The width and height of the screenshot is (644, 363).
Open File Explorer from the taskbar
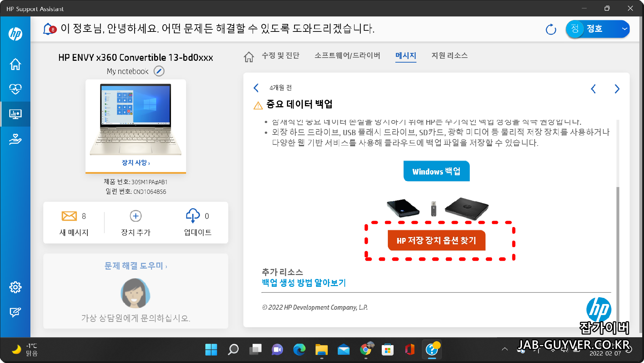[x=321, y=349]
